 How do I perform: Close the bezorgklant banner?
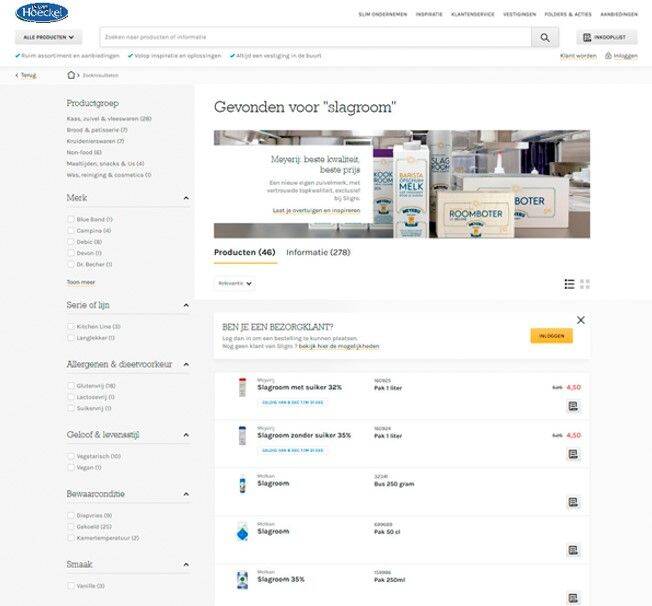point(580,320)
